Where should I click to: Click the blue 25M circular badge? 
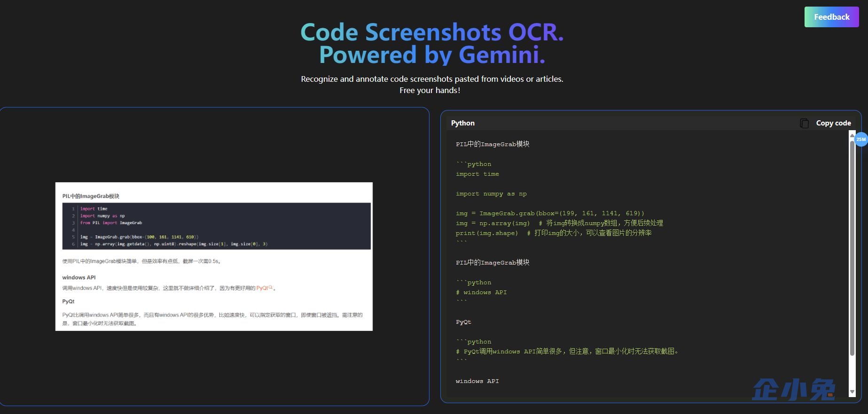coord(861,139)
